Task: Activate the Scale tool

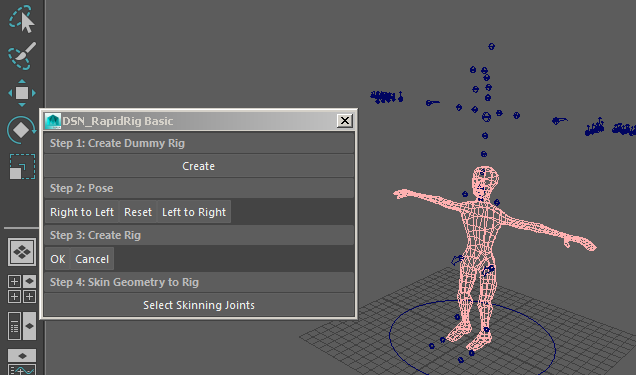Action: [21, 167]
